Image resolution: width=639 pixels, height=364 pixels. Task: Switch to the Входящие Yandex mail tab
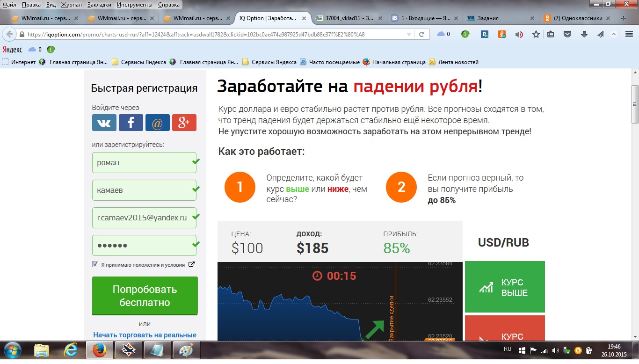[x=425, y=18]
